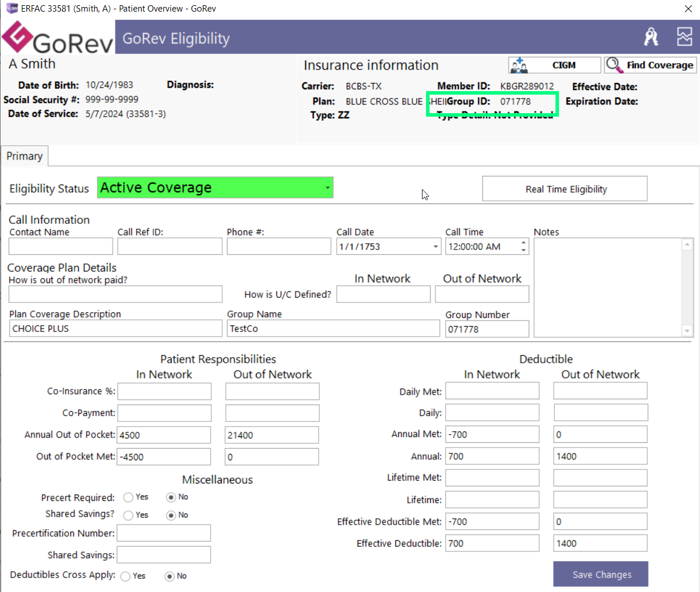Click the Group Number field

click(x=487, y=329)
